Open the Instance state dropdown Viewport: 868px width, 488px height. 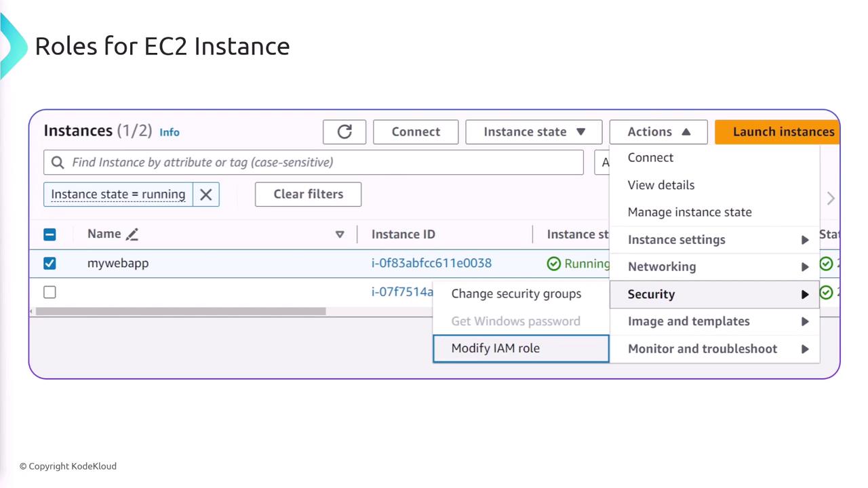pyautogui.click(x=534, y=132)
